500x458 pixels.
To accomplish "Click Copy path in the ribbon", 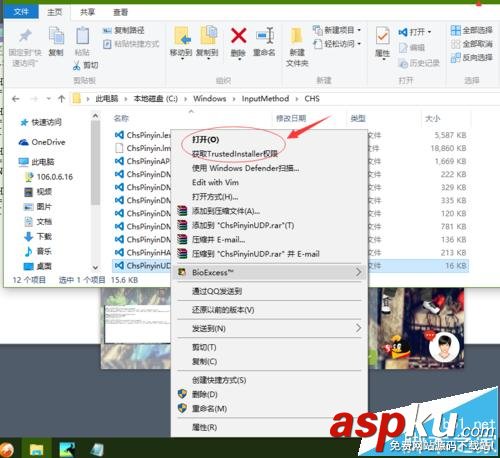I will click(123, 30).
